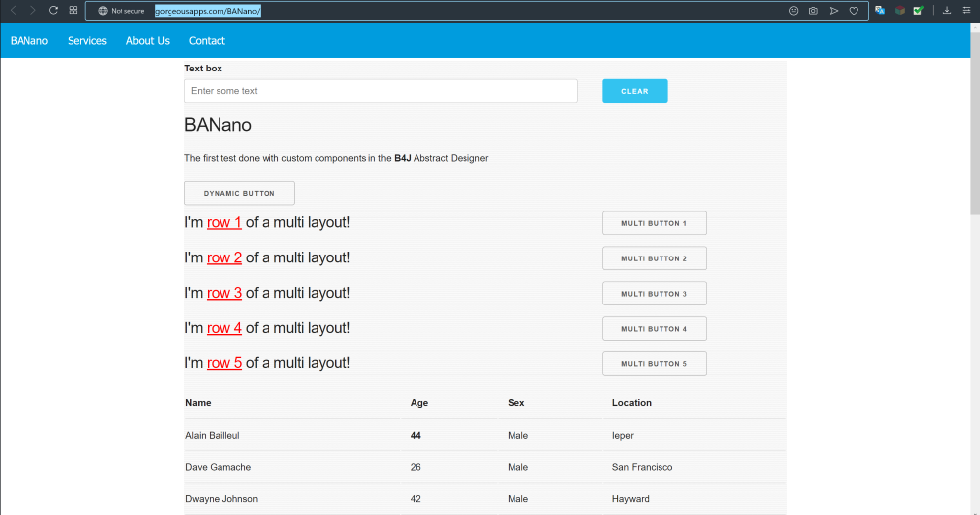Click the Name column header
This screenshot has width=980, height=515.
pyautogui.click(x=198, y=403)
